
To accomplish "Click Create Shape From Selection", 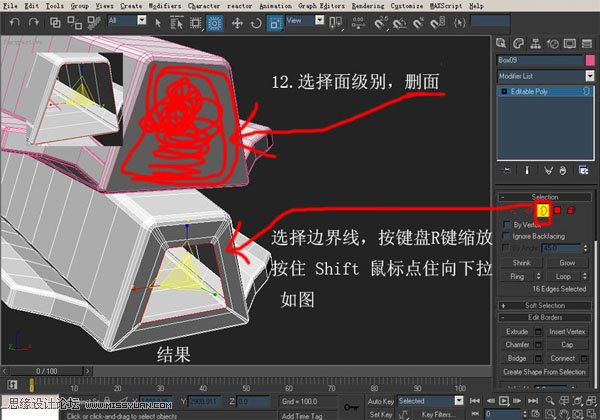I will (x=544, y=372).
